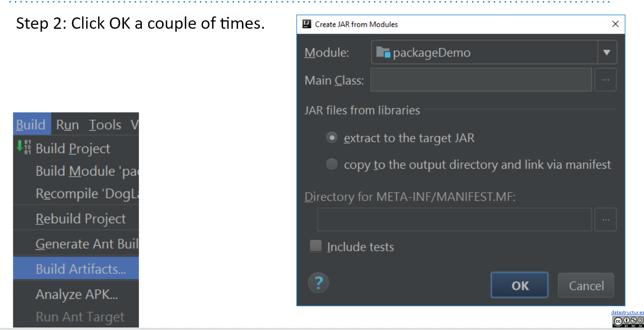Click into the Main Class text field

tap(481, 80)
